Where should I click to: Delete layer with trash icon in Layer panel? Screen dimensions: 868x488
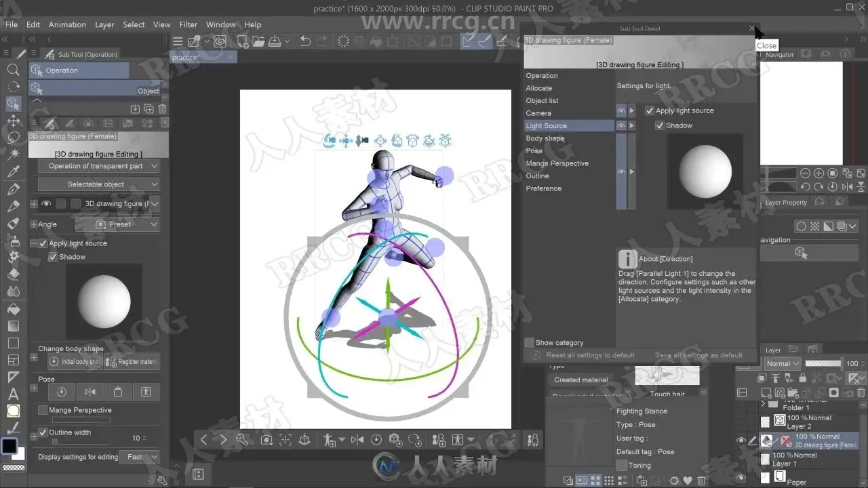[x=862, y=392]
